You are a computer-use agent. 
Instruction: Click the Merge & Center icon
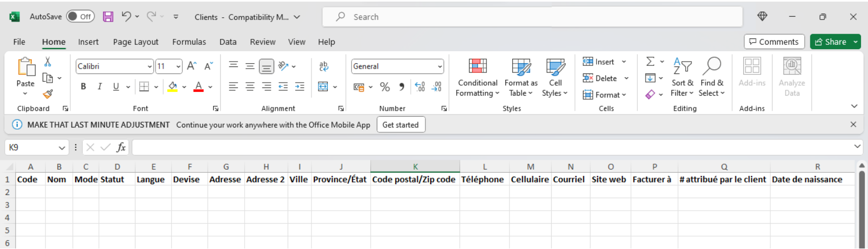[x=323, y=87]
